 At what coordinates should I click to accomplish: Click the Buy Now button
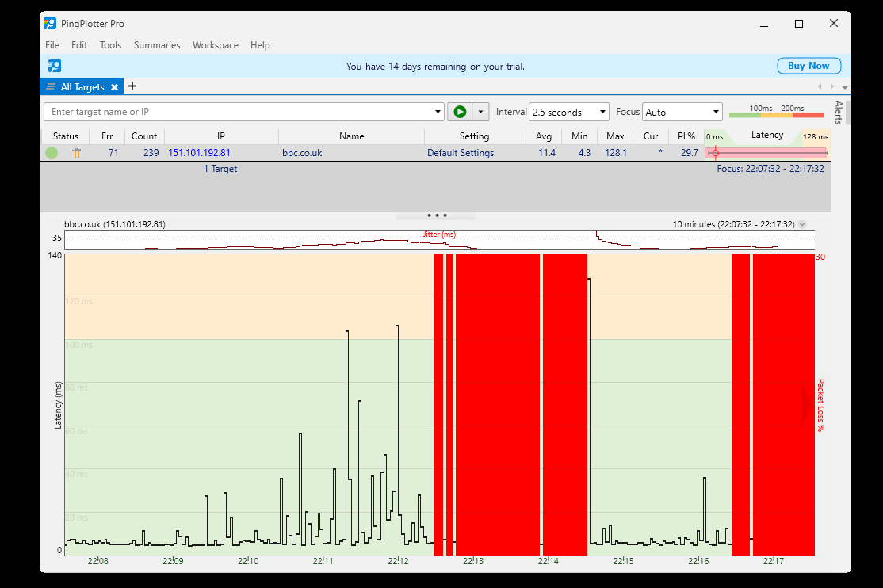808,66
